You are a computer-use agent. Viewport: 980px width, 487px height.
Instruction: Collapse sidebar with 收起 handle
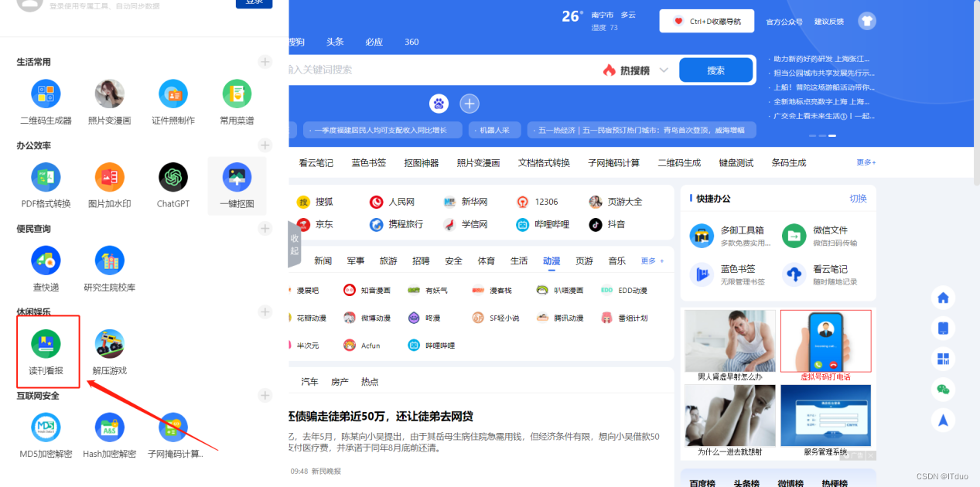coord(294,244)
